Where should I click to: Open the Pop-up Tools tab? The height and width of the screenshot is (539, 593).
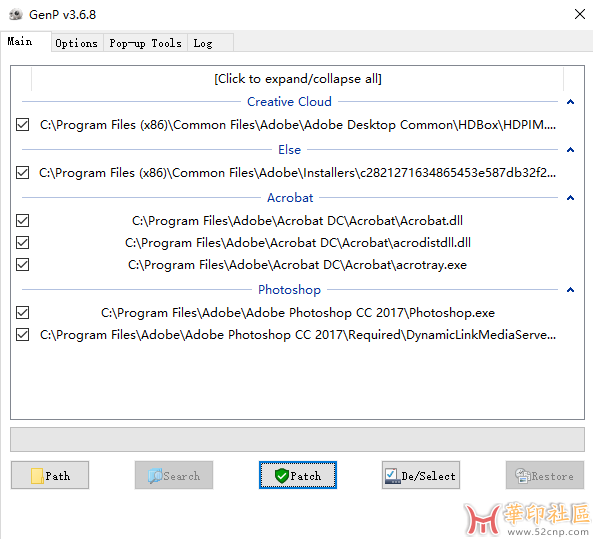[x=145, y=43]
